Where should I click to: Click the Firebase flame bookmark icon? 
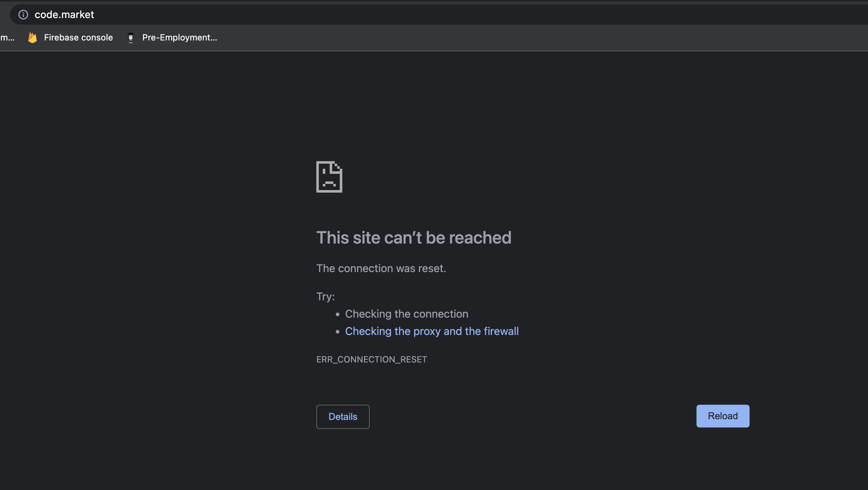pyautogui.click(x=32, y=38)
